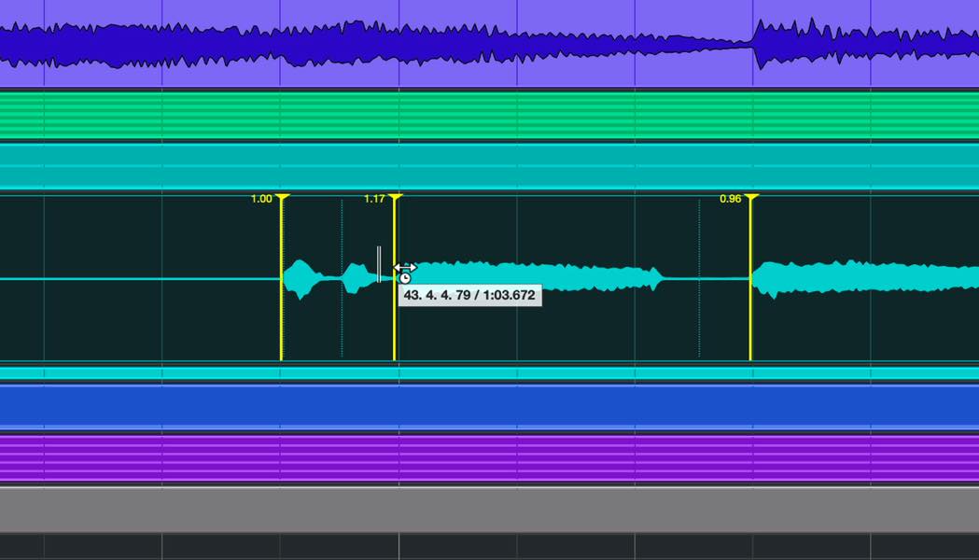Select the green striped MIDI track

click(489, 116)
